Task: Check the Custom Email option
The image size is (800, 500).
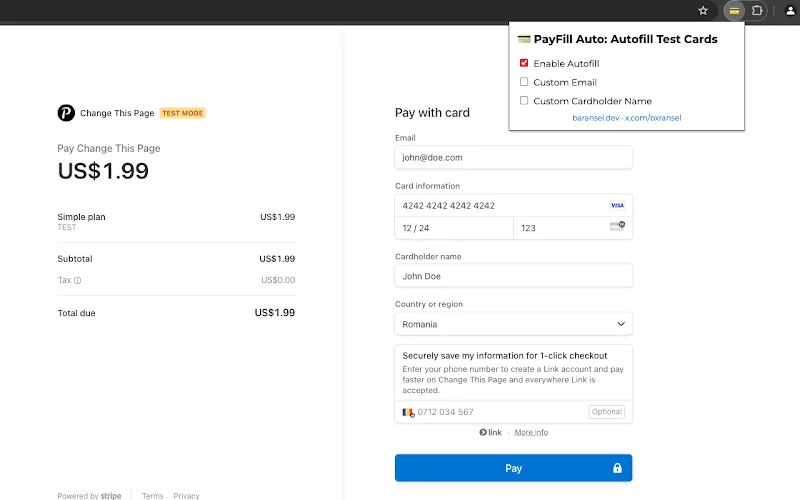Action: [x=524, y=82]
